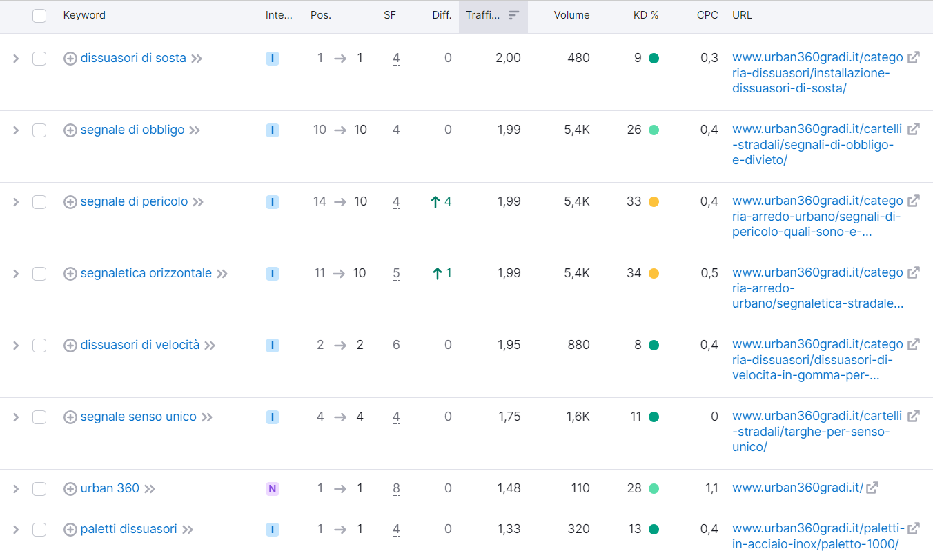Expand the 'segnaletica orizzontale' row chevron
Viewport: 933px width, 560px height.
click(16, 274)
